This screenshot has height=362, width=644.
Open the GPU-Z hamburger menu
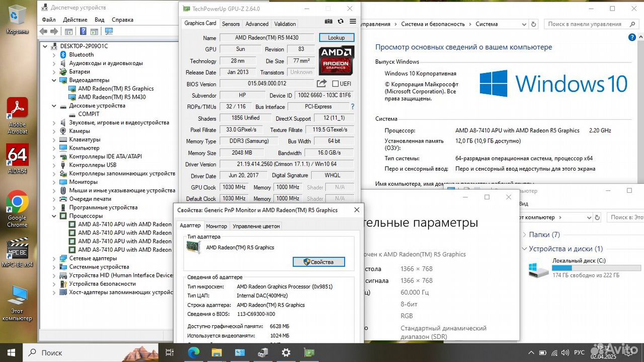(353, 22)
